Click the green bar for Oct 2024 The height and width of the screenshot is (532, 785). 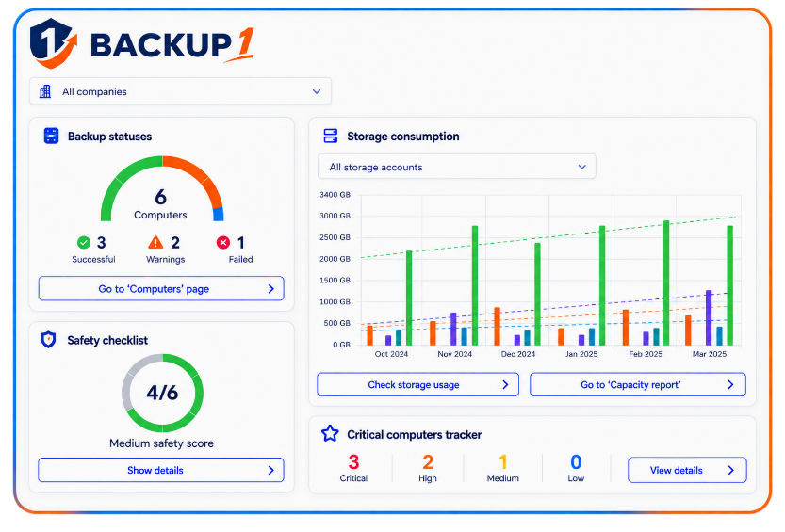(409, 298)
